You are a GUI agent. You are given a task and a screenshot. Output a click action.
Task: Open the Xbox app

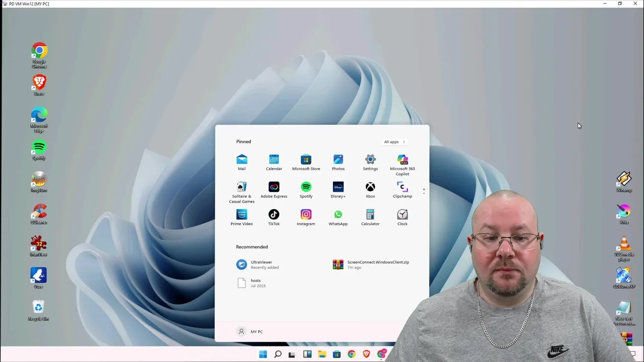(370, 190)
